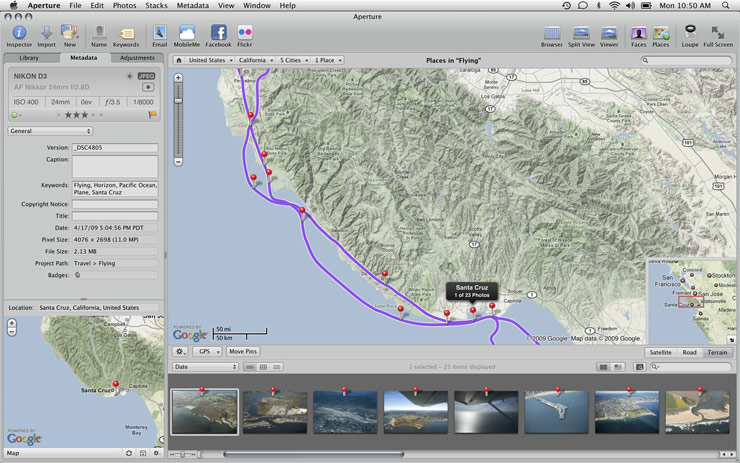This screenshot has width=740, height=463.
Task: Open the GPS pop-up button
Action: (x=207, y=352)
